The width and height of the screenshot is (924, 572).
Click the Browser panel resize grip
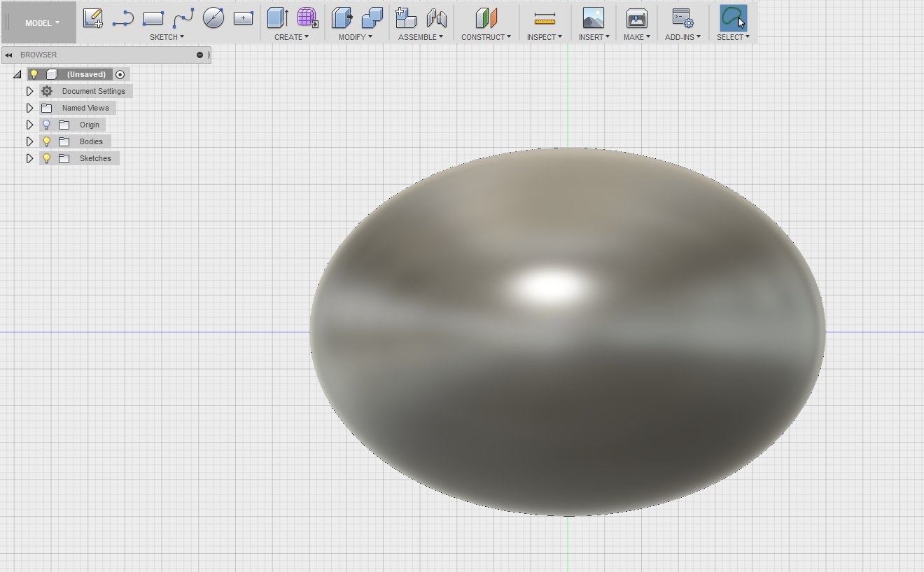click(209, 55)
